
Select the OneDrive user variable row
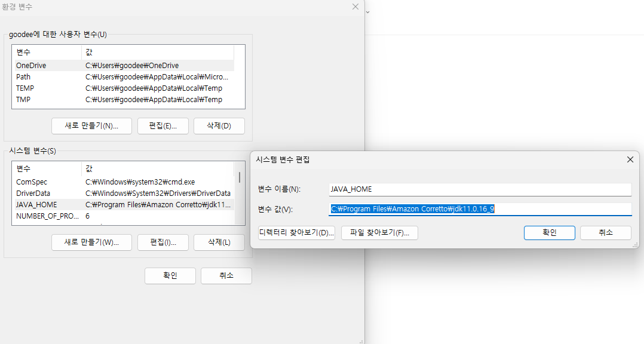pyautogui.click(x=124, y=65)
